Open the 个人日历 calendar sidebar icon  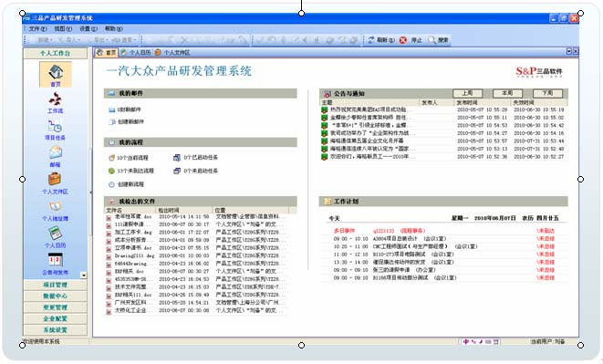55,234
